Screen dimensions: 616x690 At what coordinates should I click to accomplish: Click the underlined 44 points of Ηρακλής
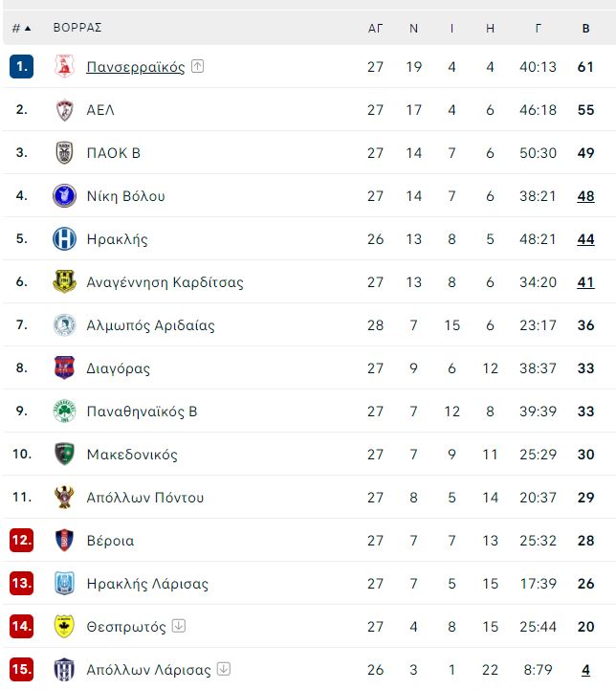point(585,239)
